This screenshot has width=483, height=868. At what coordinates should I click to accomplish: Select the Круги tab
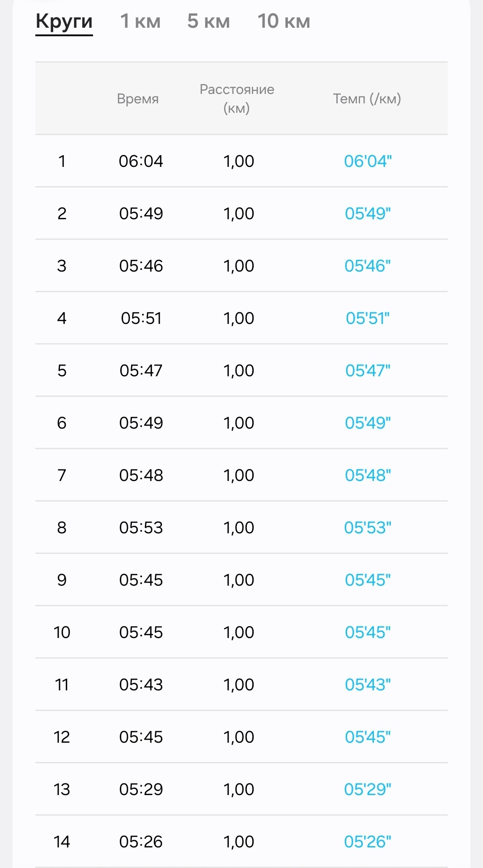coord(64,21)
